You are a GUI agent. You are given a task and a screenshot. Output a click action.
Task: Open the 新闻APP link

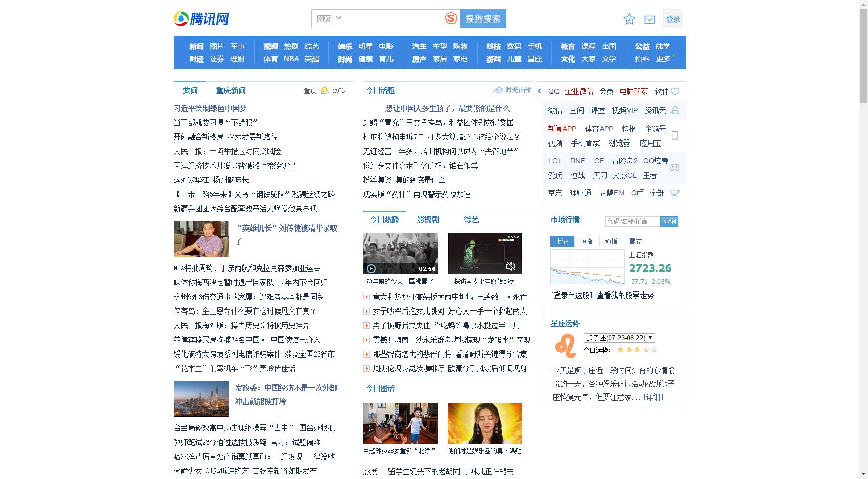[x=562, y=129]
